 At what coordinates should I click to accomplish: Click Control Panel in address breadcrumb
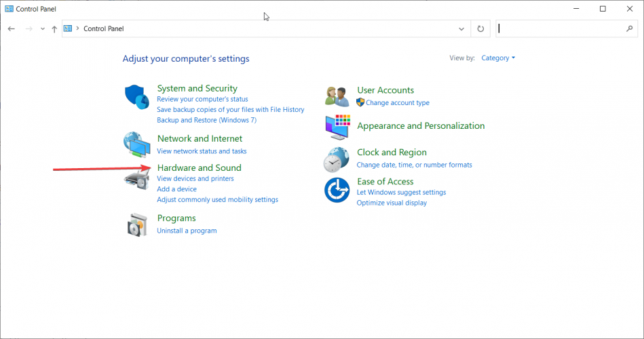103,28
